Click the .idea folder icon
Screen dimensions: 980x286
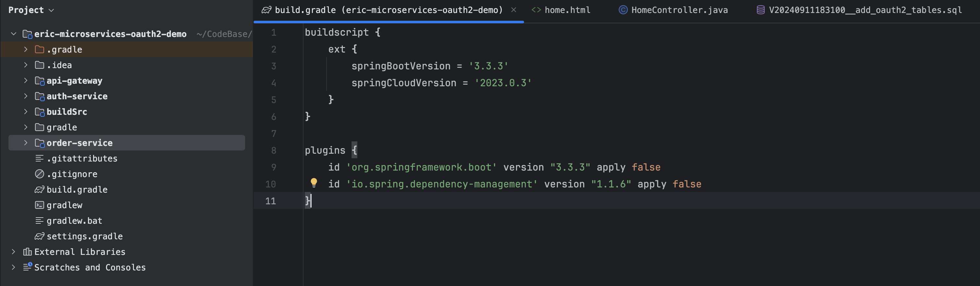(x=40, y=65)
